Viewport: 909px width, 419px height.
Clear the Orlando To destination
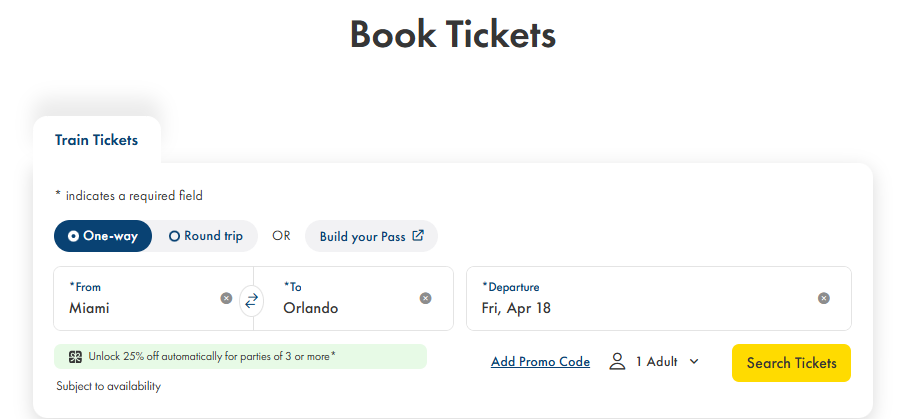click(x=425, y=298)
